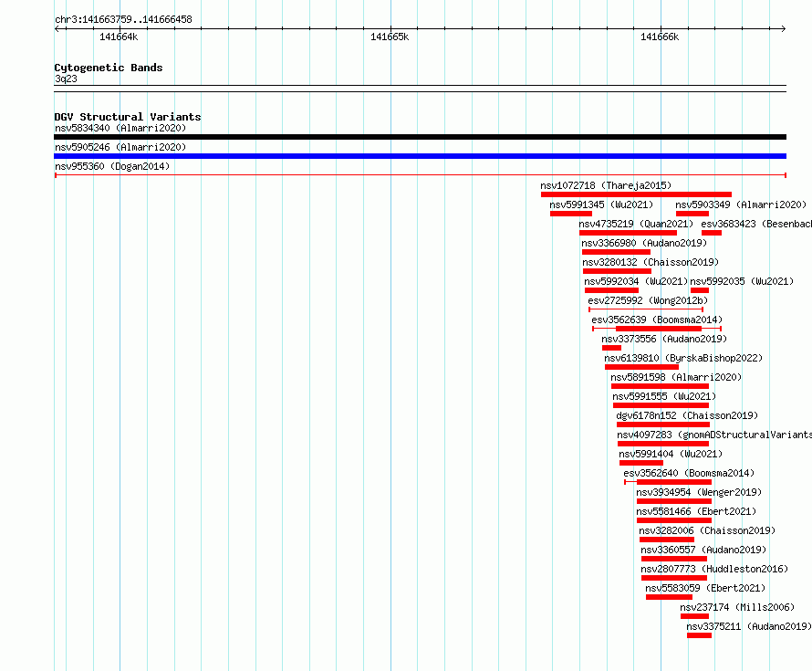Screen dimensions: 812x671
Task: Select the blue nsv5905246 variant bar
Action: click(x=420, y=156)
